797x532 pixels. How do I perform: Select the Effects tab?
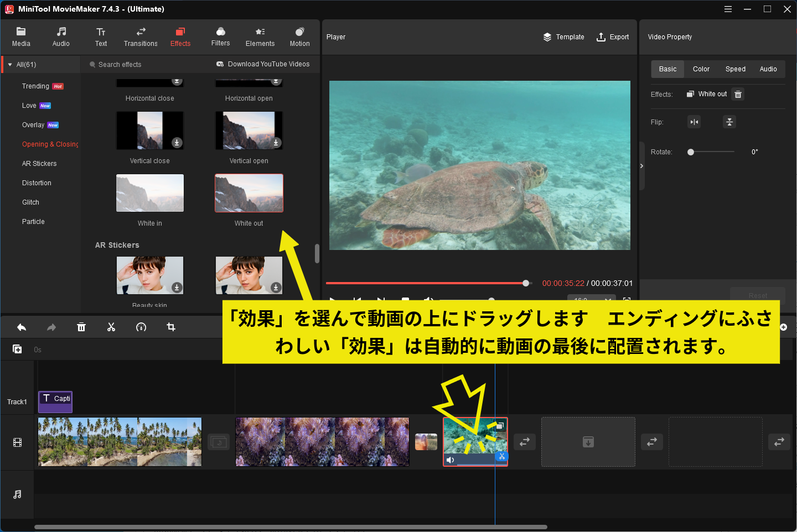[x=180, y=36]
